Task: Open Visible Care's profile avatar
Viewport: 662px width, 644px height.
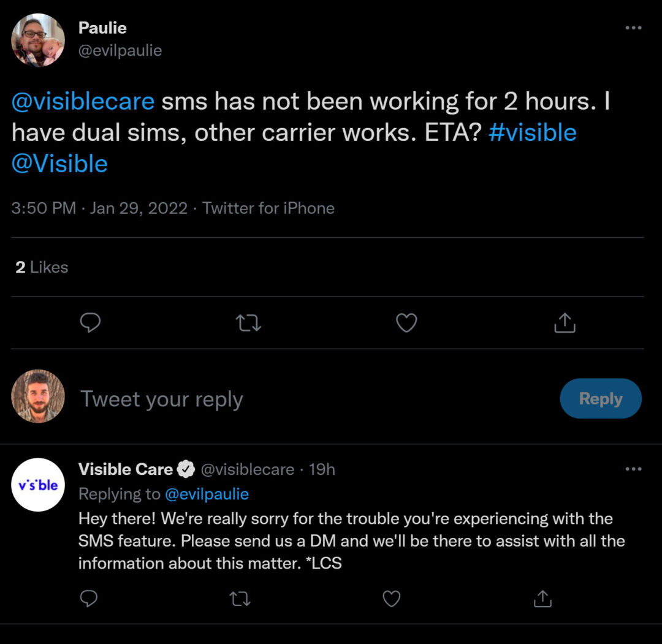Action: 38,485
